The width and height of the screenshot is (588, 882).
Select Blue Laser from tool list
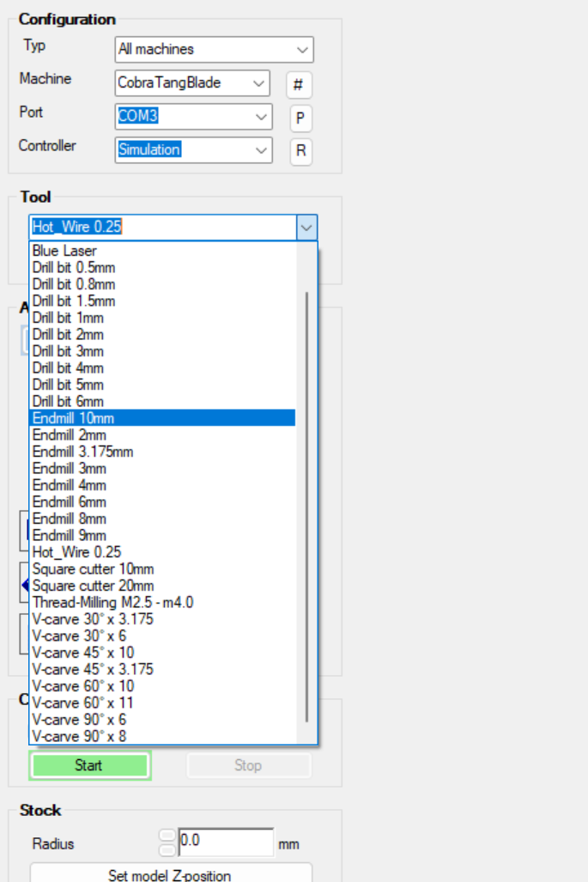tap(162, 250)
